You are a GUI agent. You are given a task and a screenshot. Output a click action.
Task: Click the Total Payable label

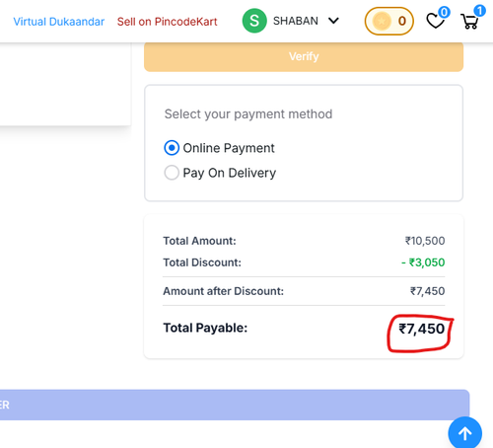pyautogui.click(x=205, y=328)
